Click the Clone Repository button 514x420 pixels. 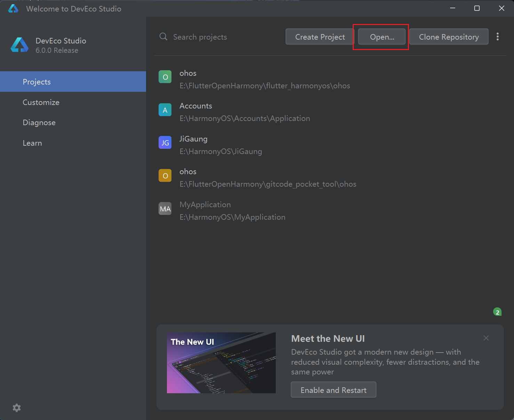[x=449, y=37]
